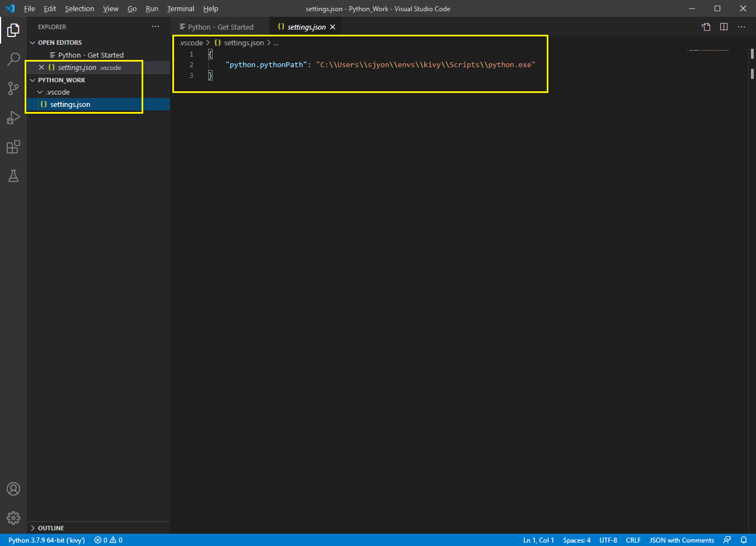The image size is (756, 546).
Task: Open the Terminal menu
Action: tap(181, 8)
